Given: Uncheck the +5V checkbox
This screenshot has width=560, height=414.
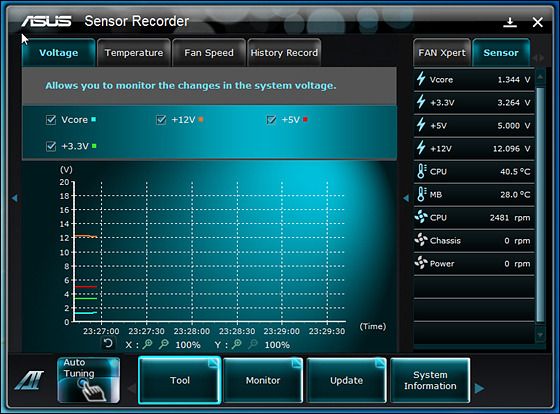Looking at the screenshot, I should point(271,120).
